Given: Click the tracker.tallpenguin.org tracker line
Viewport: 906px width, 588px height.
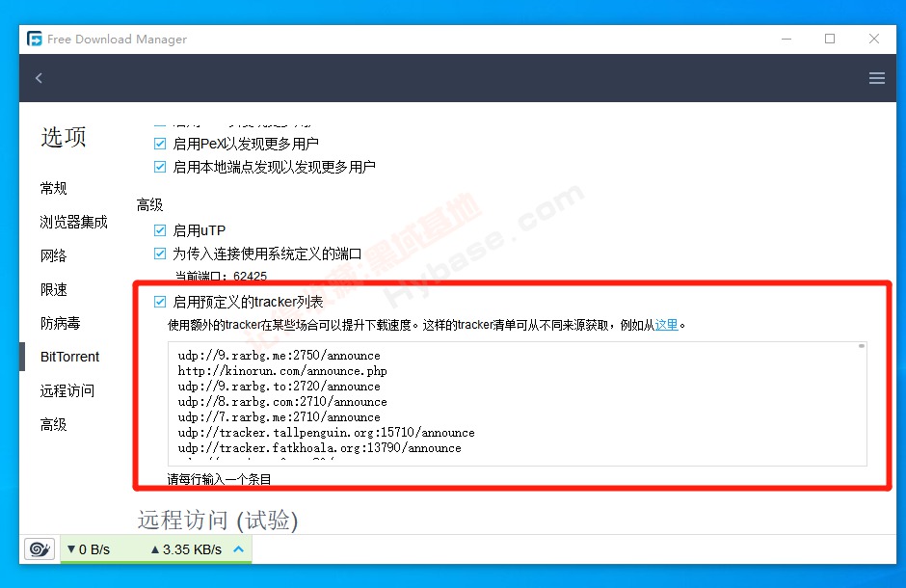Looking at the screenshot, I should tap(327, 433).
